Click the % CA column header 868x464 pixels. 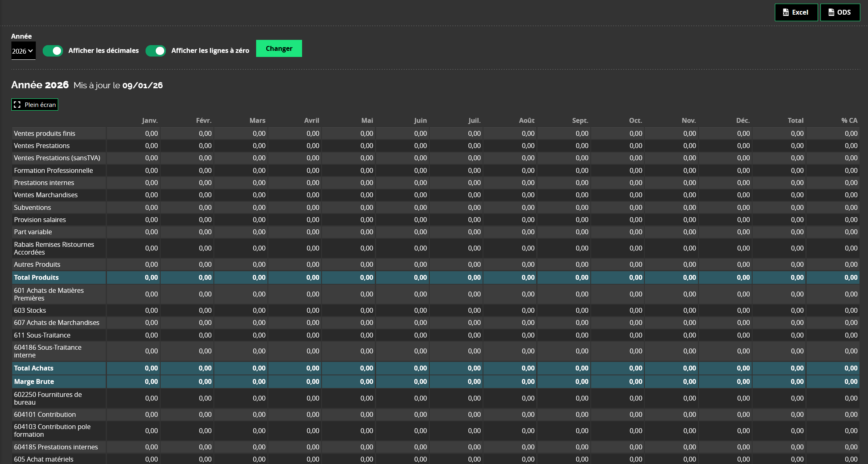point(849,120)
